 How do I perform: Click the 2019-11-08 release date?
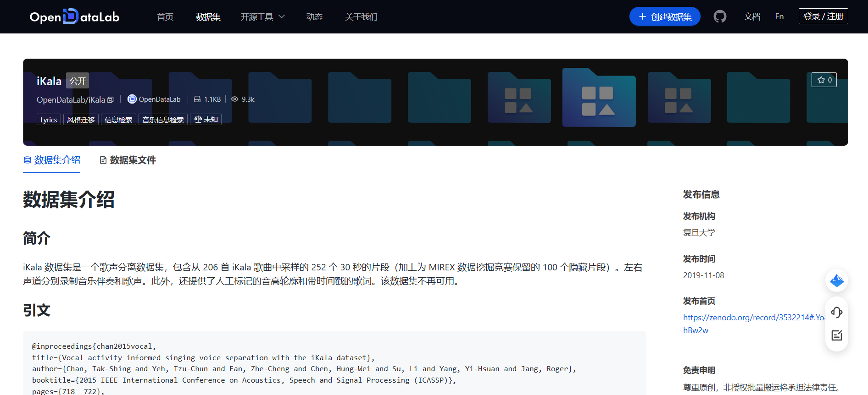703,275
